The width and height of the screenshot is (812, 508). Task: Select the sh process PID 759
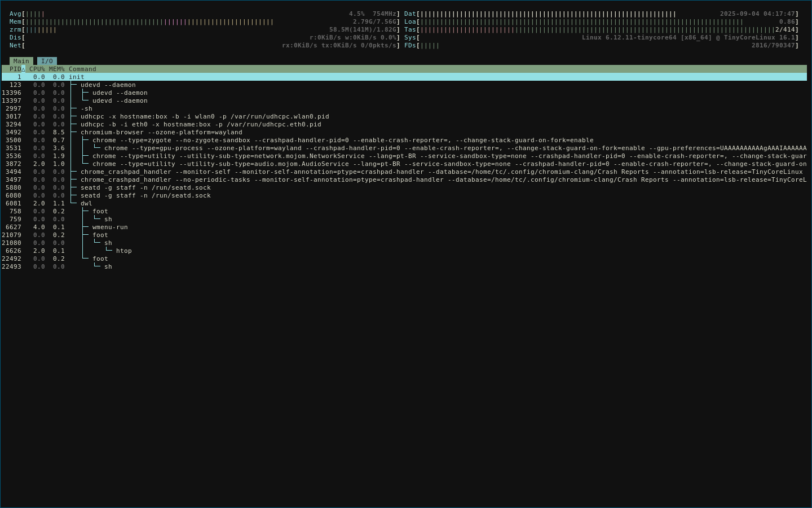pos(404,219)
